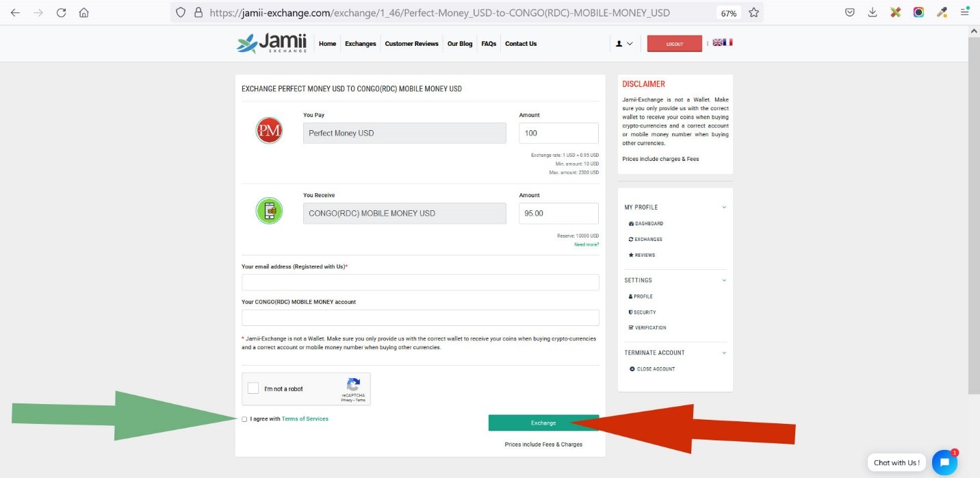980x478 pixels.
Task: Save page to Pocket icon
Action: 849,12
